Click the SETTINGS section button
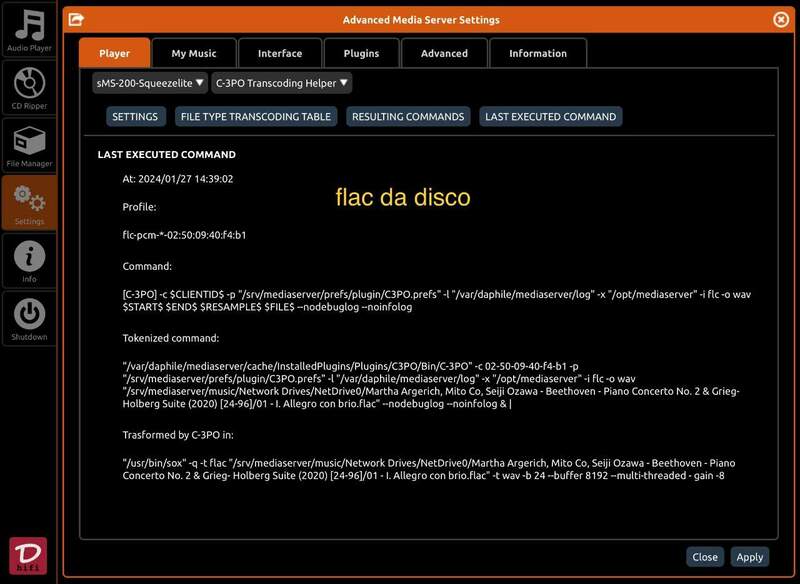800x584 pixels. (x=135, y=117)
